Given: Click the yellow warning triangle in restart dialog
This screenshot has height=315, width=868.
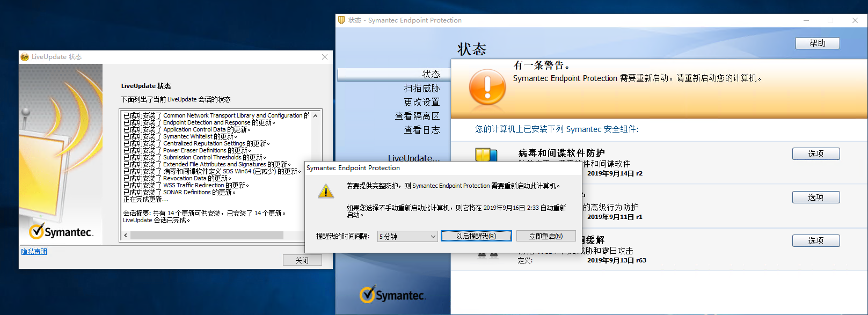Looking at the screenshot, I should pyautogui.click(x=326, y=191).
